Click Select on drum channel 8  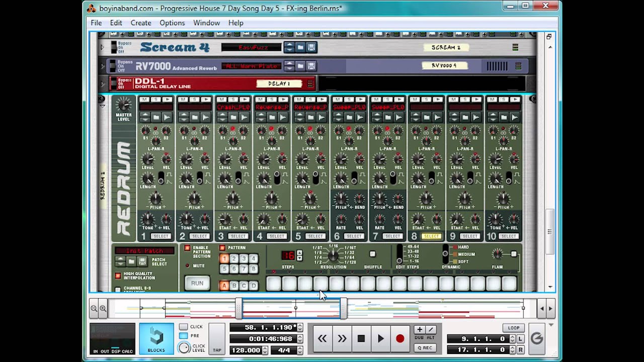coord(431,236)
